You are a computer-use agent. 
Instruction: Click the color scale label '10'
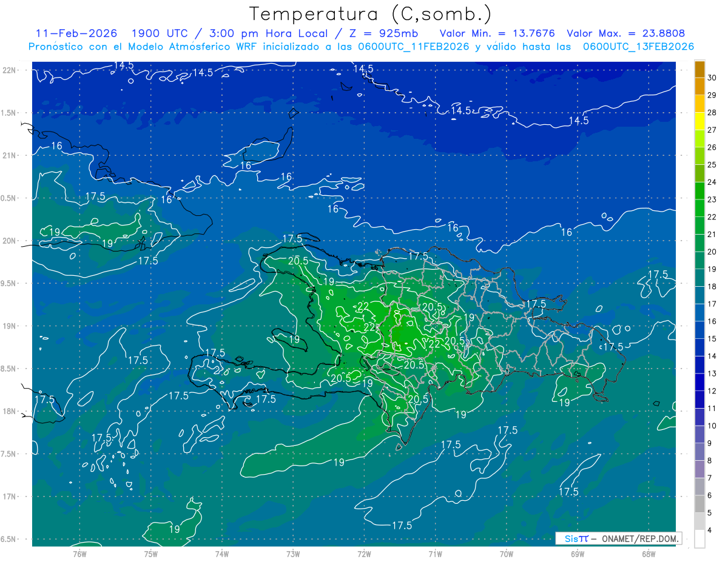coord(712,426)
